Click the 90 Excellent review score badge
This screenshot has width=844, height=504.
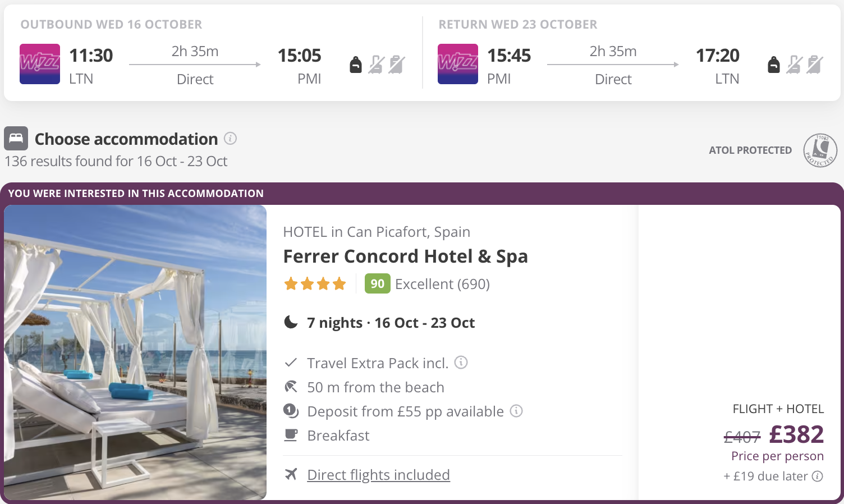tap(377, 284)
